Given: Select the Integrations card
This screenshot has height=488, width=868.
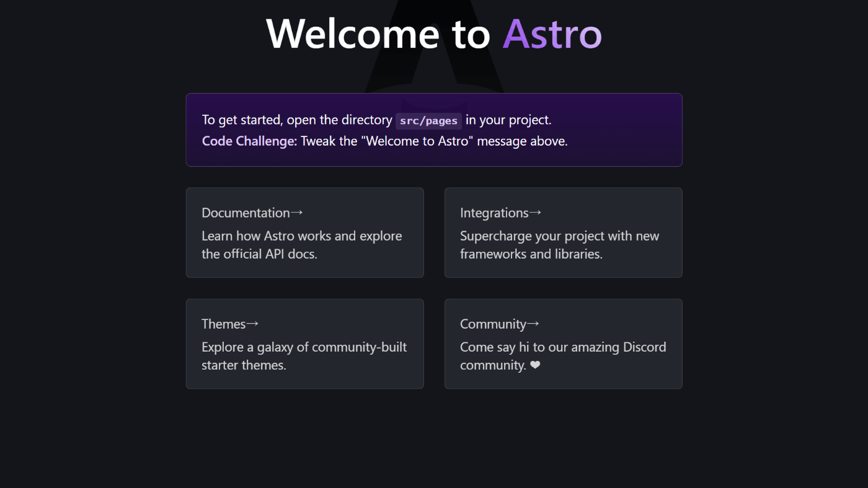Looking at the screenshot, I should (563, 233).
